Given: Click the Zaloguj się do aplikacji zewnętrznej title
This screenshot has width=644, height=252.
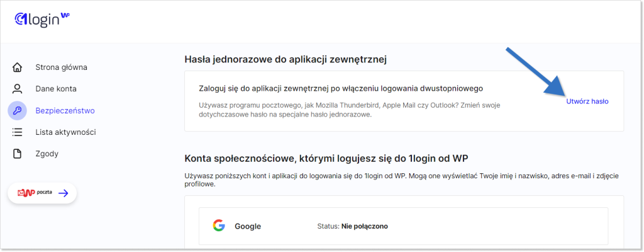Looking at the screenshot, I should click(x=340, y=89).
